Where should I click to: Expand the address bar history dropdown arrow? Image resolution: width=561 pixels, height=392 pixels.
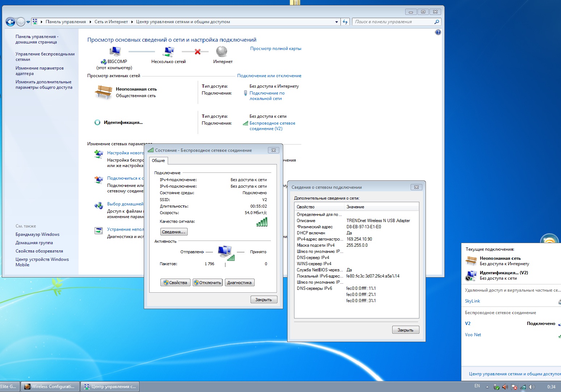coord(336,22)
